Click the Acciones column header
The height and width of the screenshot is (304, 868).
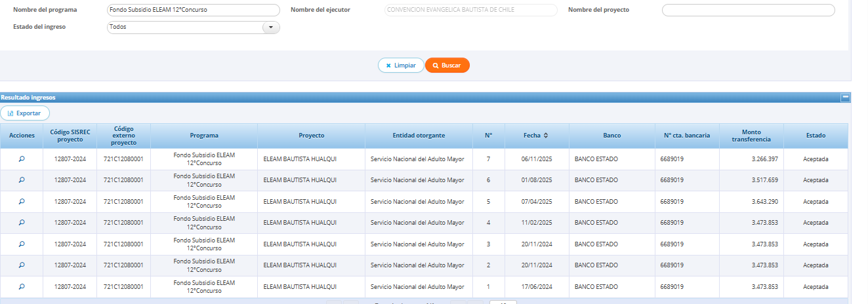(22, 136)
